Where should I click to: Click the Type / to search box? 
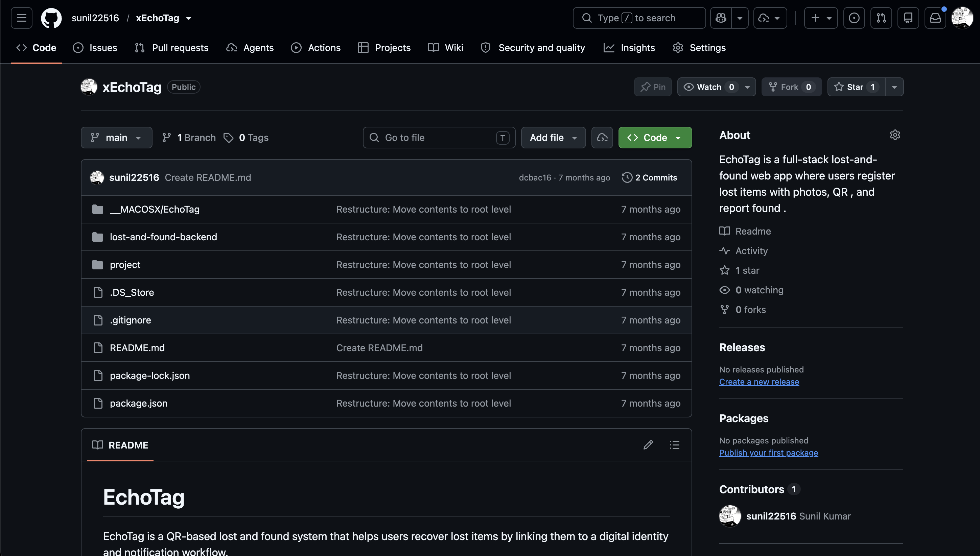click(639, 18)
